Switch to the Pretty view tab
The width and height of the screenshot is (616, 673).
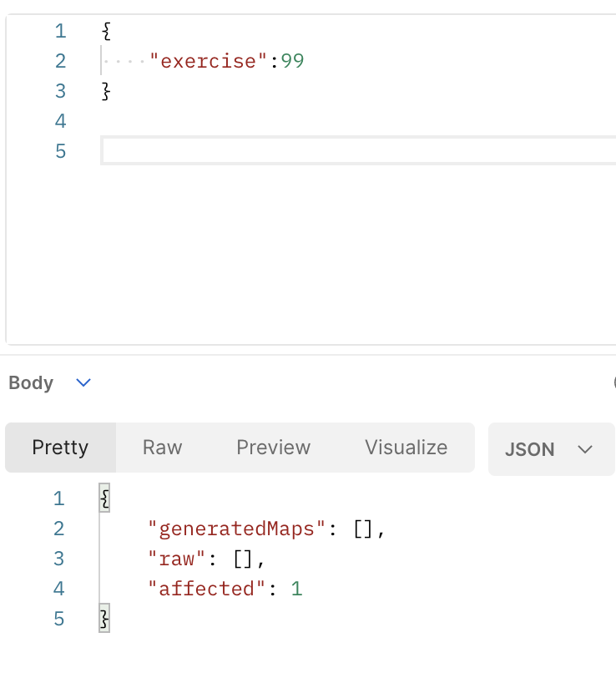pyautogui.click(x=60, y=448)
